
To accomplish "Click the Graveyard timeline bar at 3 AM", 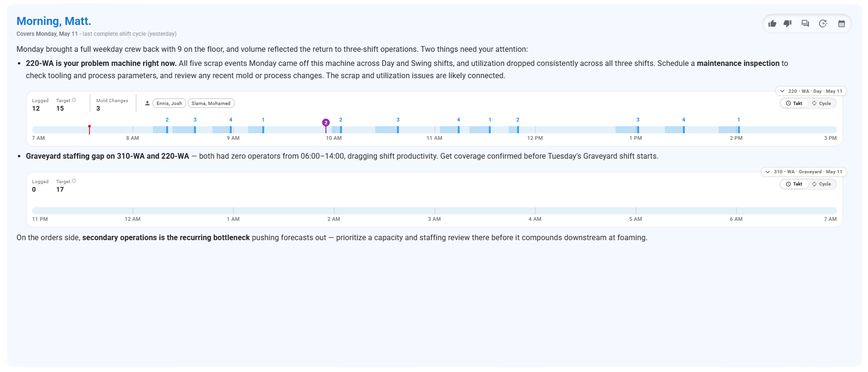I will pos(435,210).
